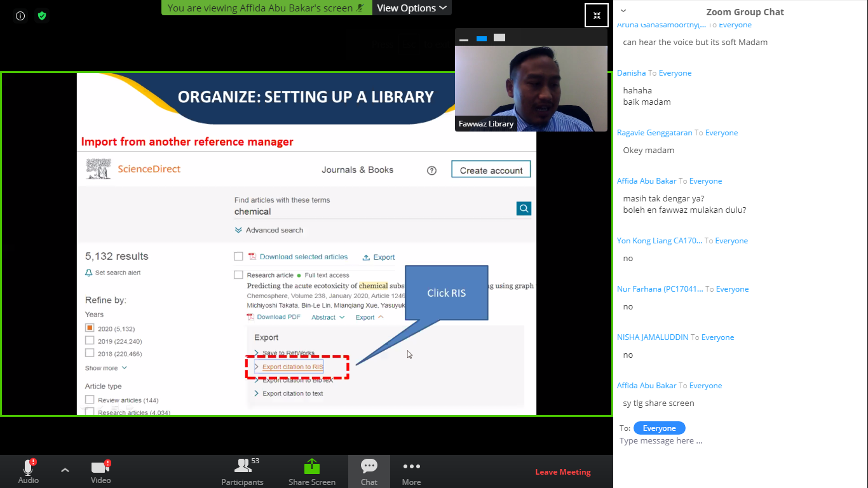Click the ScienceDirect logo
The width and height of the screenshot is (868, 488).
coord(133,169)
